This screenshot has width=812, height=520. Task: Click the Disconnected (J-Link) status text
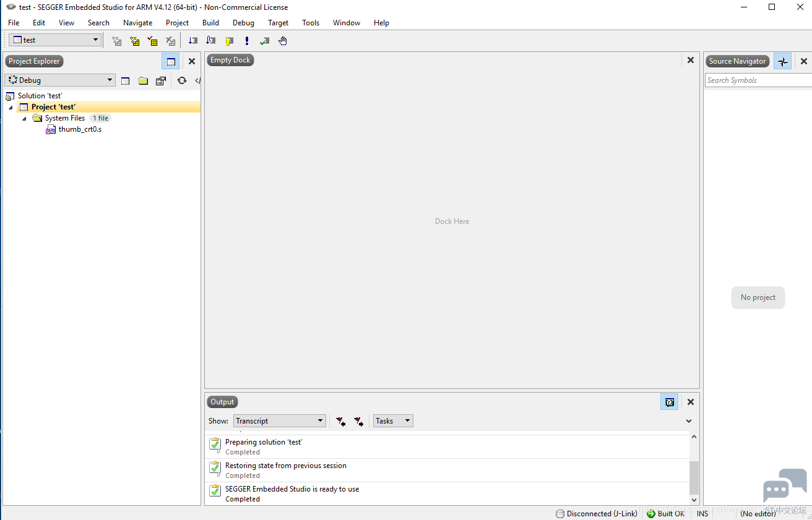point(602,514)
